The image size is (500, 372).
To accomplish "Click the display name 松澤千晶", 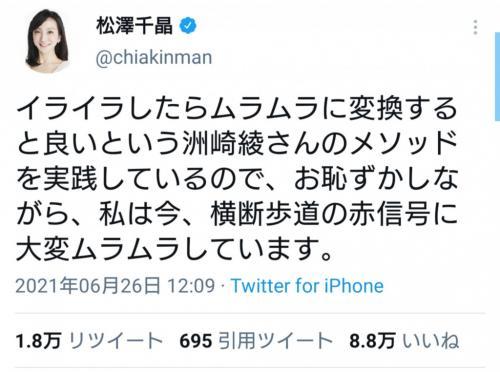I will (134, 26).
